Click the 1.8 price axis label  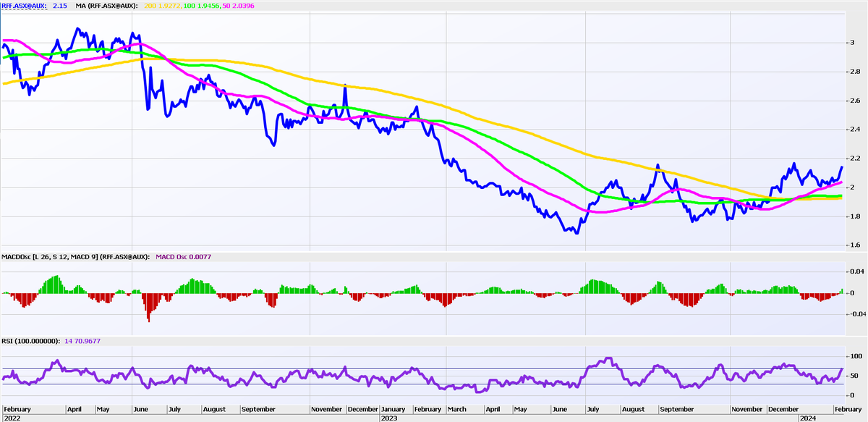pos(856,216)
